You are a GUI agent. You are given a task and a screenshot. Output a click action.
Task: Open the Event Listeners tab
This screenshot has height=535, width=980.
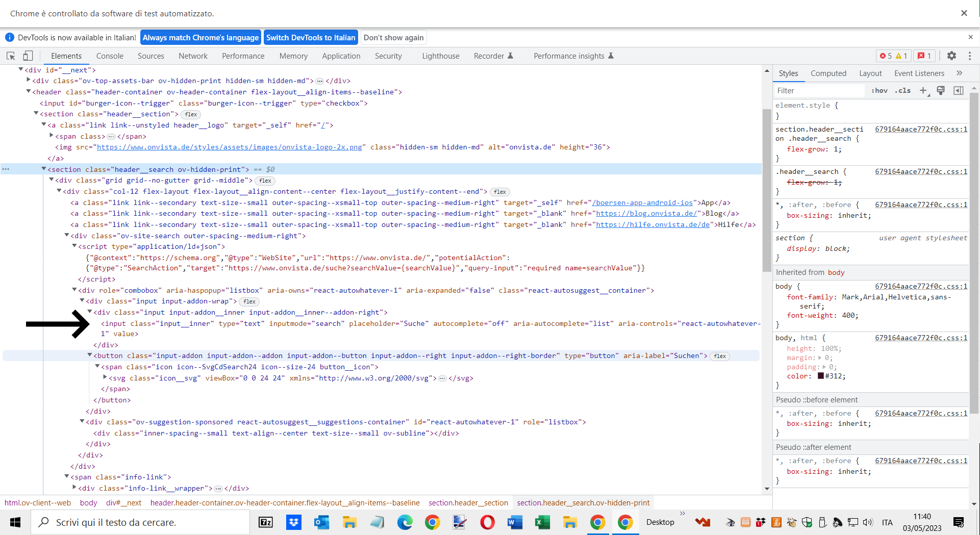point(919,73)
